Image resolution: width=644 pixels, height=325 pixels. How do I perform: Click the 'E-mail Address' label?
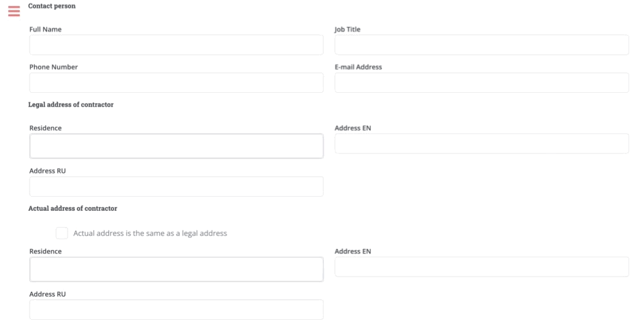pos(358,67)
